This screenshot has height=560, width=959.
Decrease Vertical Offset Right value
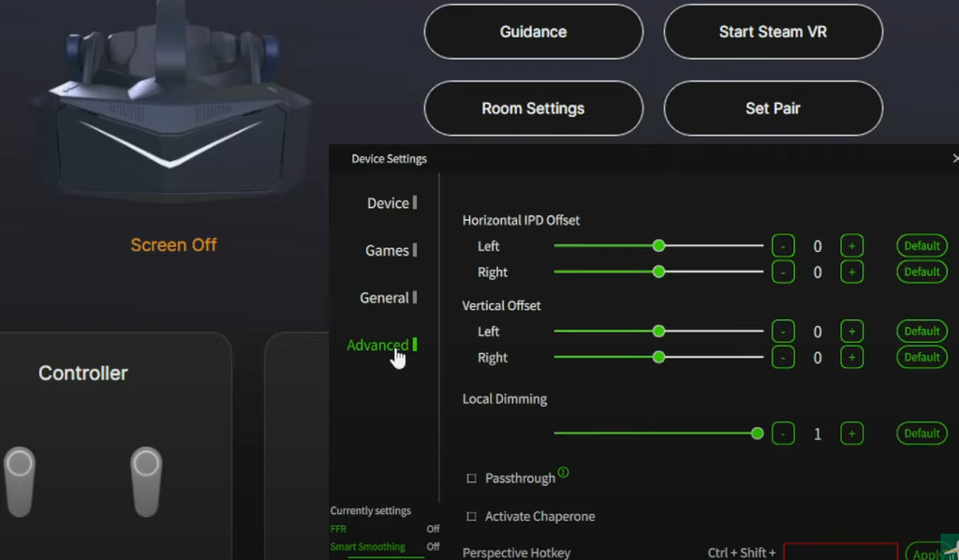point(783,358)
